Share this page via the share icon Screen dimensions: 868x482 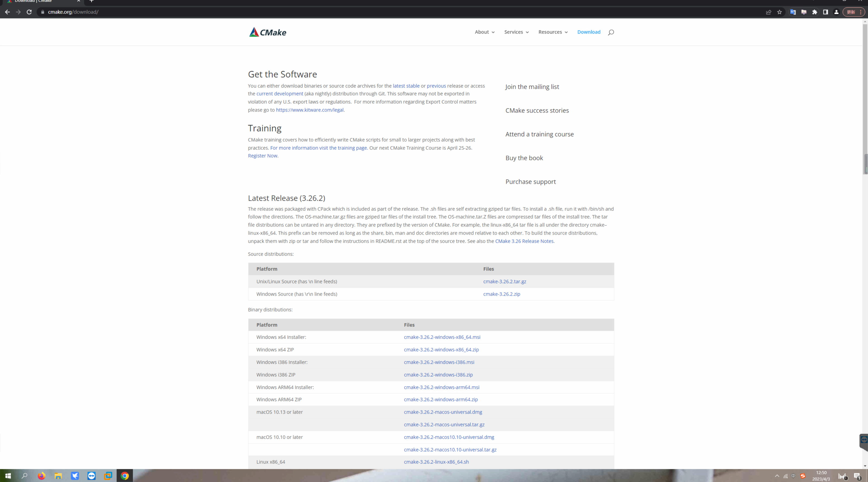pos(769,12)
